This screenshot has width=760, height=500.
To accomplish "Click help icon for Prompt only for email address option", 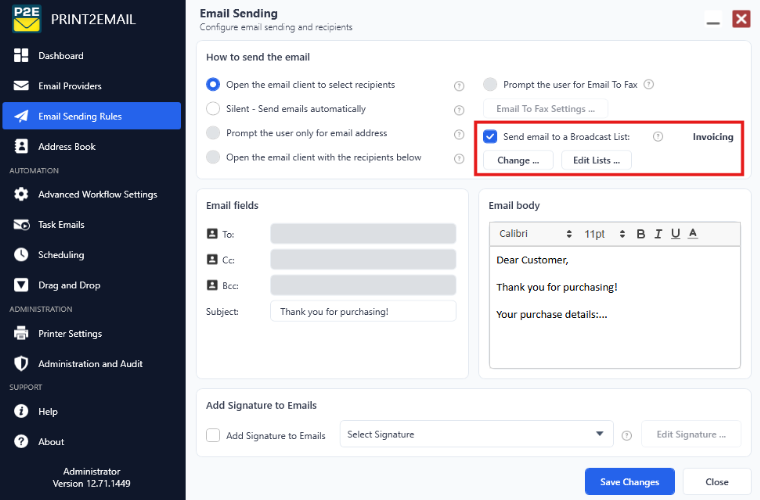I will 459,134.
